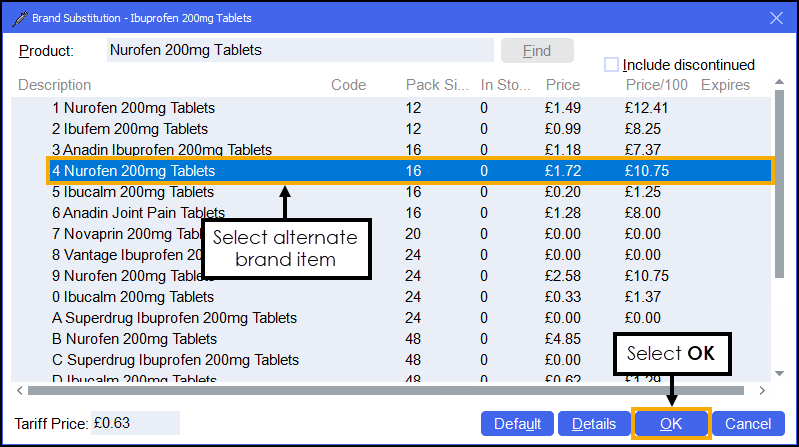Select the 2 Ibufem 200mg Tablets row

tap(130, 129)
